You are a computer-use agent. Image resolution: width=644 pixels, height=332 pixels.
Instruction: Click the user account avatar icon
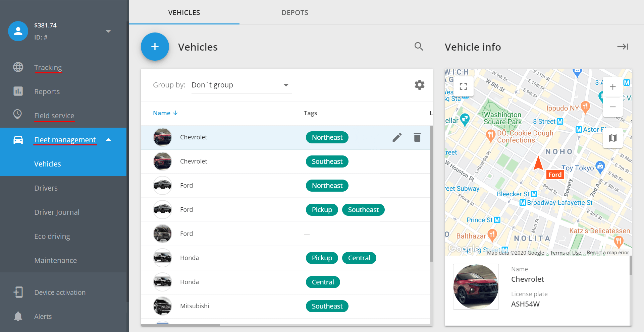pyautogui.click(x=18, y=31)
